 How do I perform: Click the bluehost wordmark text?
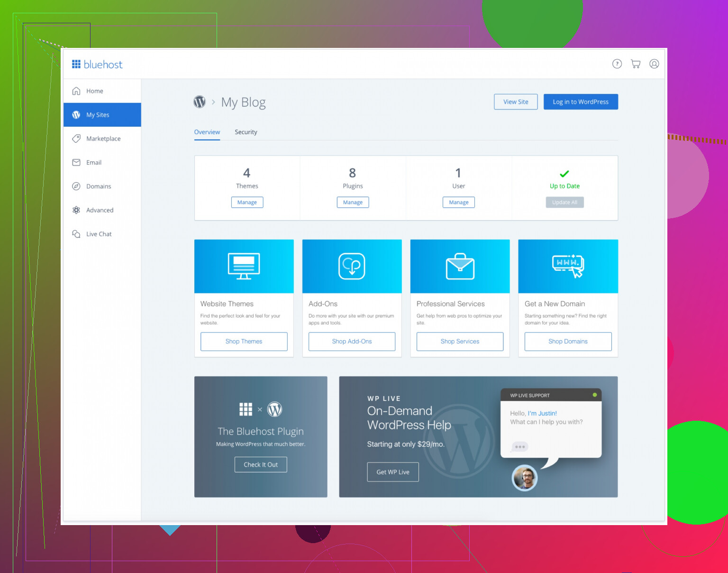click(103, 64)
